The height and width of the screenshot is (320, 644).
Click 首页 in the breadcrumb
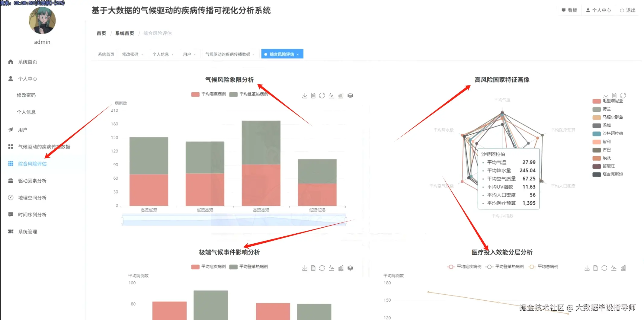pyautogui.click(x=101, y=33)
